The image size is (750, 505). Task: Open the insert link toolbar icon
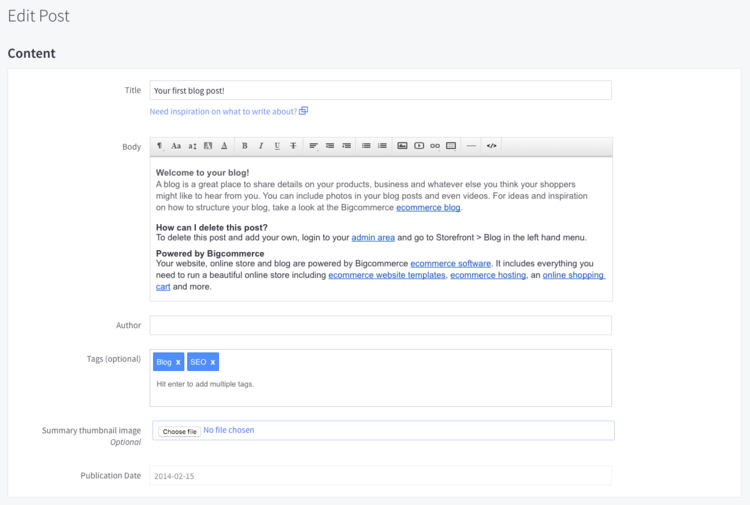[x=435, y=146]
